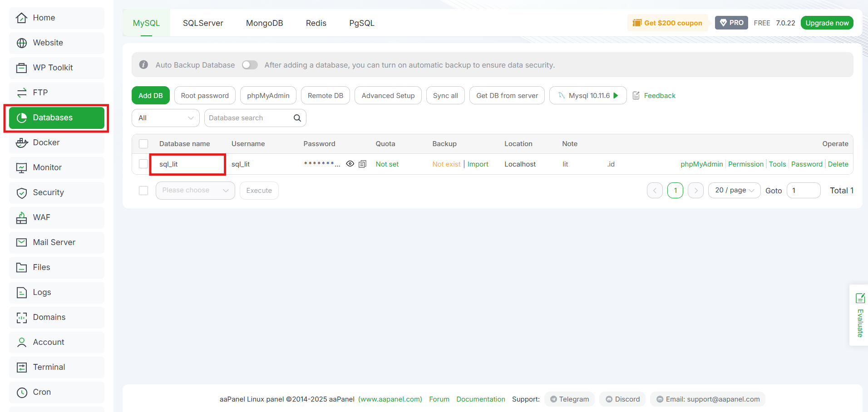Open the 'Please choose' bulk action dropdown

click(x=195, y=190)
